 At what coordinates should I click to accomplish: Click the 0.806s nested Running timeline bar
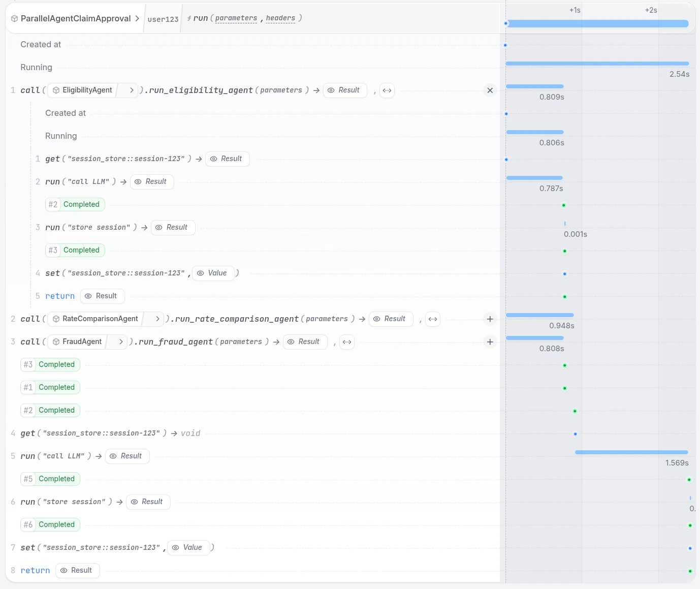coord(535,132)
